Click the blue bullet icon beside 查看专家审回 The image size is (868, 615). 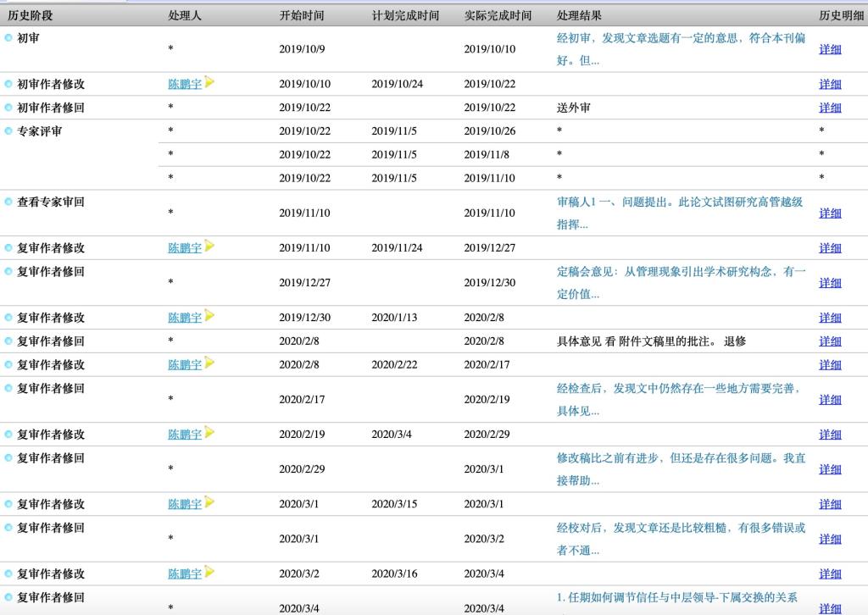(8, 202)
